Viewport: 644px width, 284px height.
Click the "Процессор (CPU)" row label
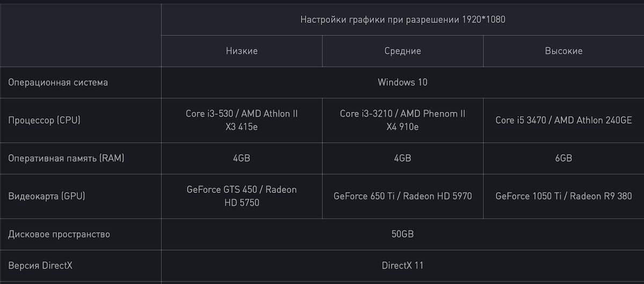tap(44, 120)
